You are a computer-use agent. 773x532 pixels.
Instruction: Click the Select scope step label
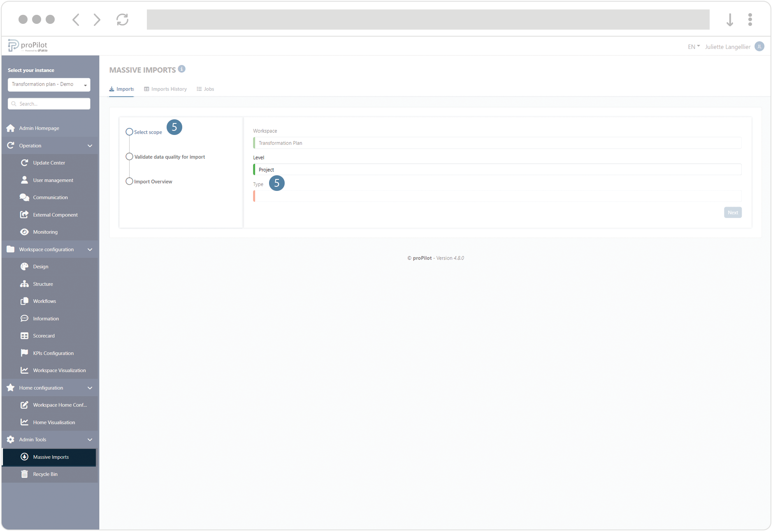click(148, 132)
